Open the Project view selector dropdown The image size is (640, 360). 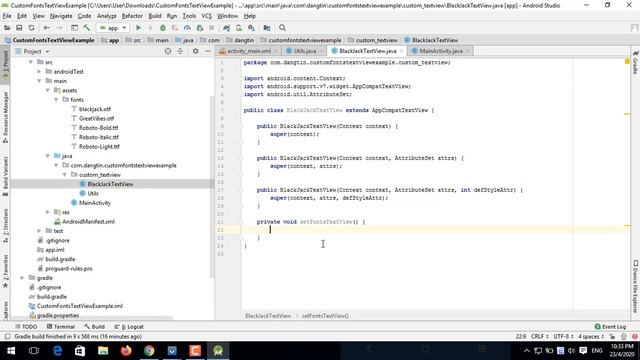[33, 51]
